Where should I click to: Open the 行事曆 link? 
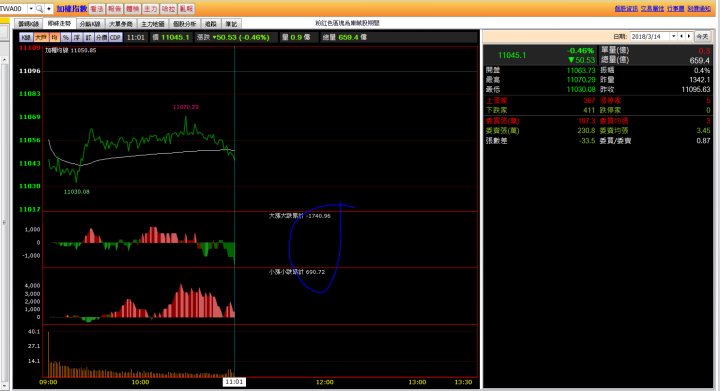pos(676,9)
